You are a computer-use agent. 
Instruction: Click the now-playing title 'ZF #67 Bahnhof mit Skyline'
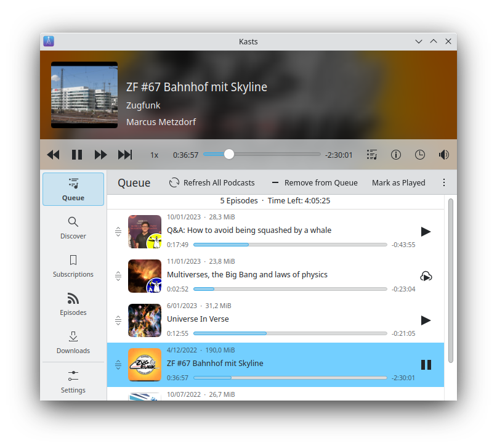197,87
